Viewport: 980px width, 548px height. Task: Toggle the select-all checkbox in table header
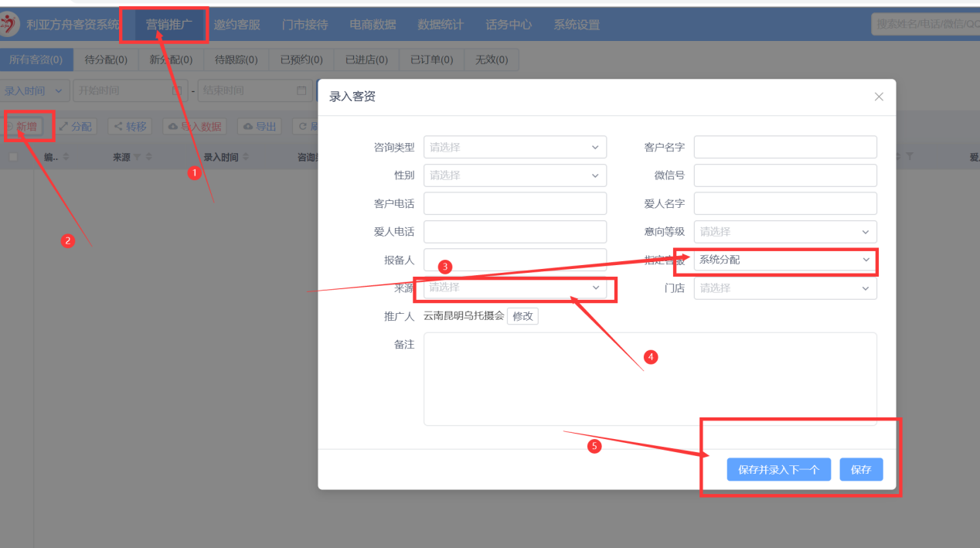pyautogui.click(x=13, y=157)
